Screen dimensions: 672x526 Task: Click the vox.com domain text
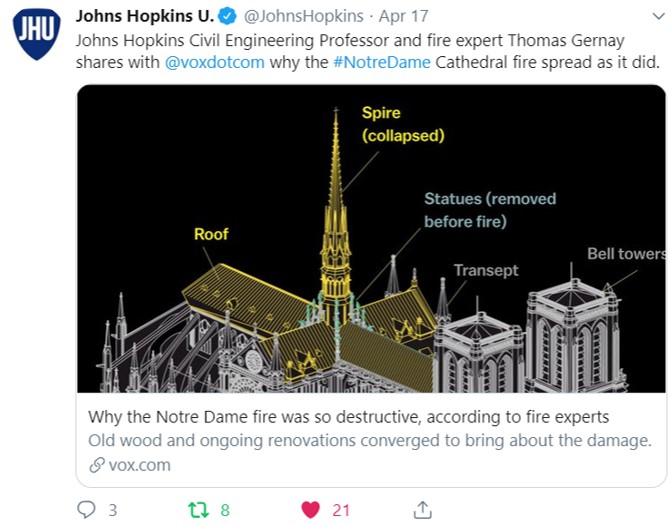pyautogui.click(x=140, y=465)
